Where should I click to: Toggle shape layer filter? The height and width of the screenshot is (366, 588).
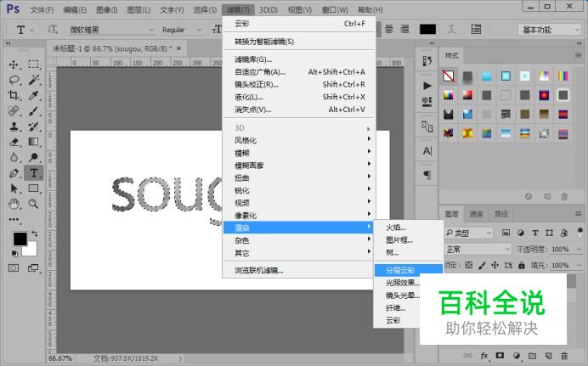point(550,233)
